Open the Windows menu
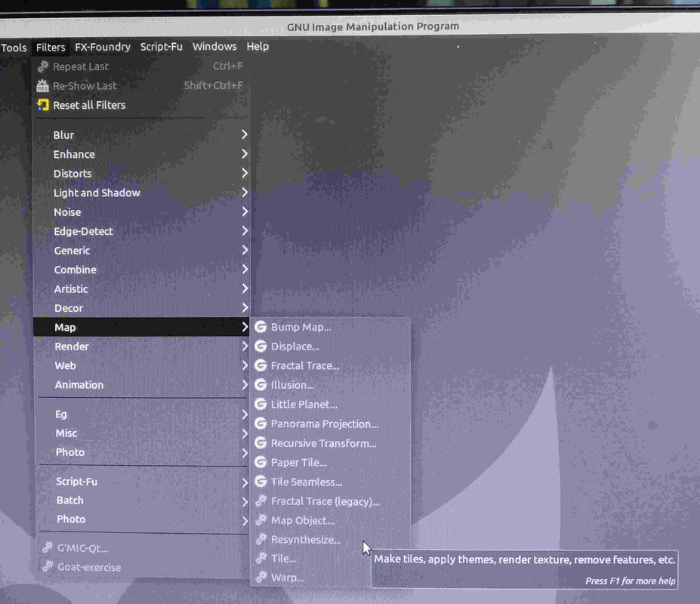The width and height of the screenshot is (700, 604). (214, 46)
